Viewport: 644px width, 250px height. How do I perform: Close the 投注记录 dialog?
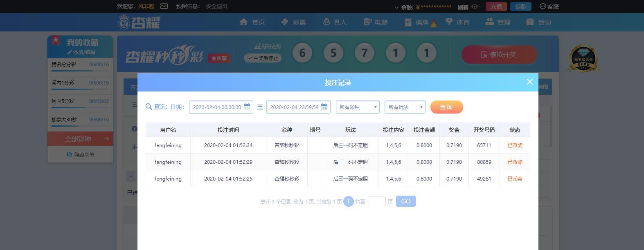tap(529, 82)
